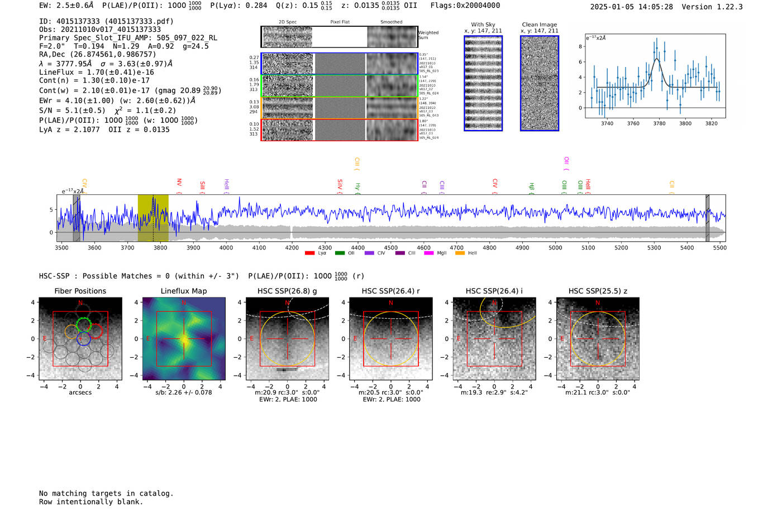The width and height of the screenshot is (782, 532).
Task: Click the 'Smoothed' column header
Action: pos(391,22)
